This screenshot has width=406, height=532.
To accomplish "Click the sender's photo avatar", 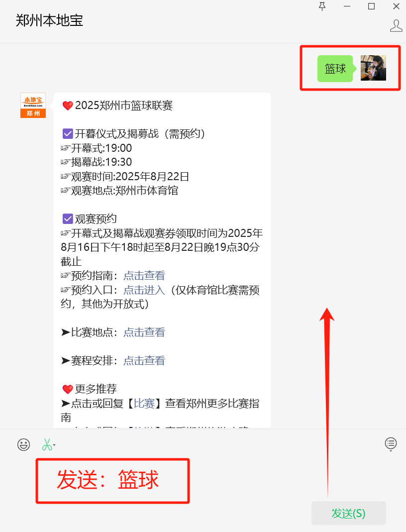I will (373, 68).
